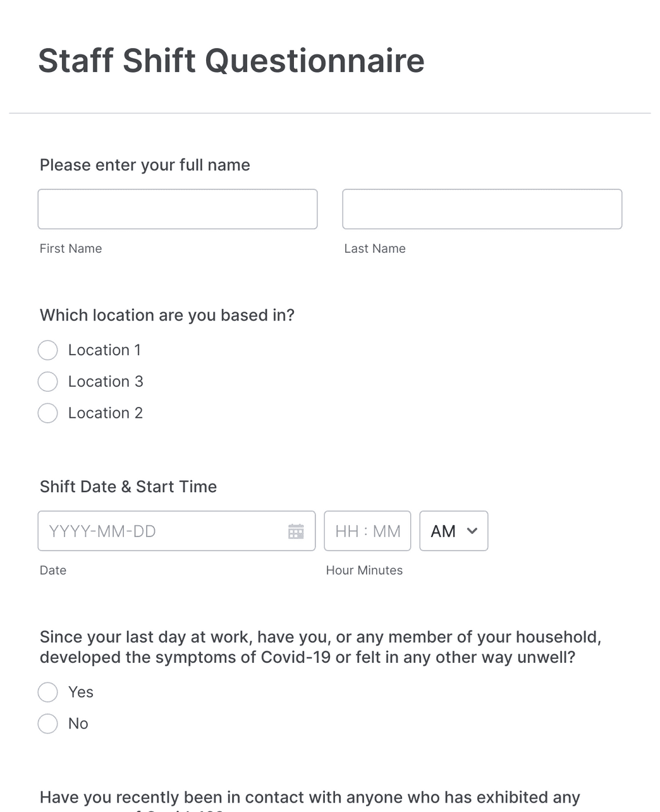Select the Location 1 radio button
The width and height of the screenshot is (660, 812).
pyautogui.click(x=47, y=350)
